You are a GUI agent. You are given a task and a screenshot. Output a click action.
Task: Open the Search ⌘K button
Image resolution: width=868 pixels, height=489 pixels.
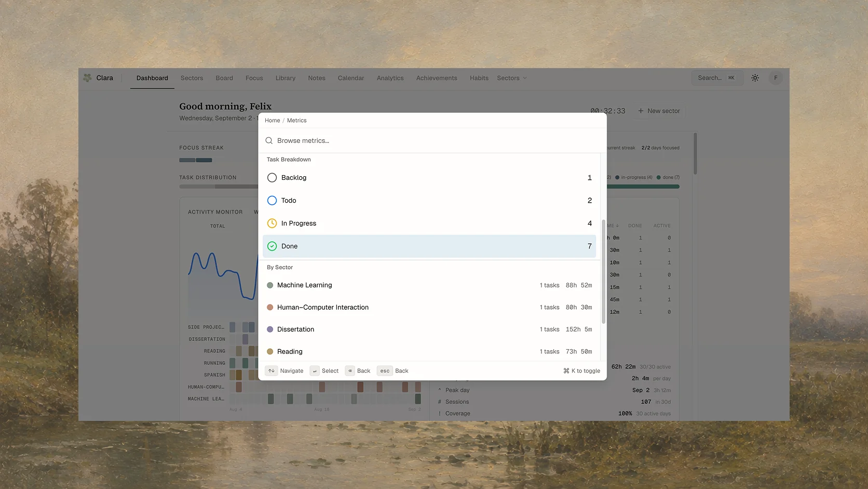coord(717,78)
